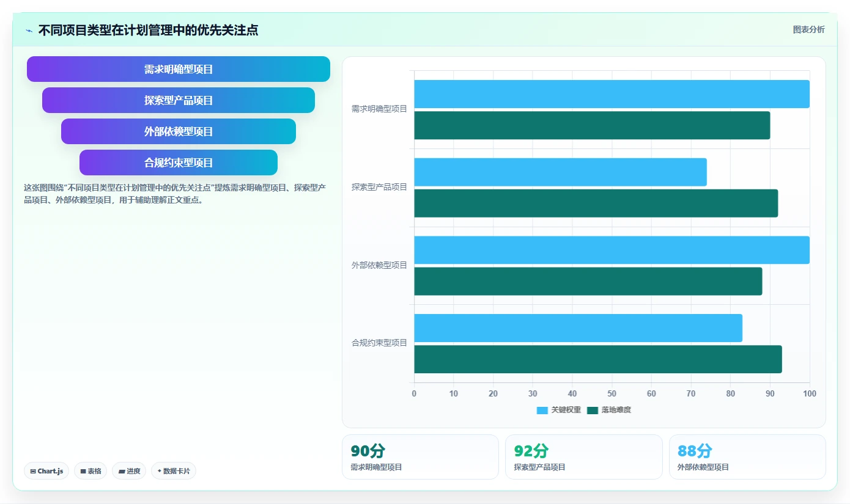Click the 关键权重 legend label
The image size is (850, 504).
tap(566, 410)
